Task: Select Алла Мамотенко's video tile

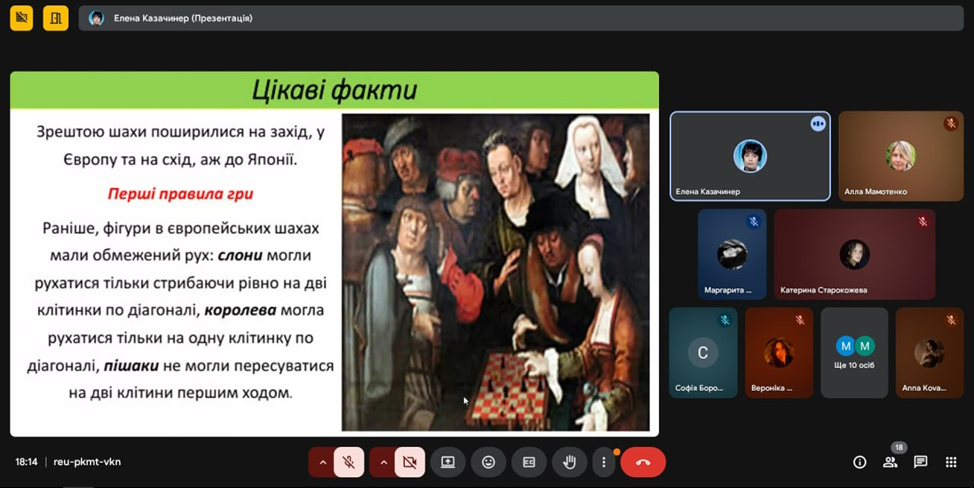Action: [900, 155]
